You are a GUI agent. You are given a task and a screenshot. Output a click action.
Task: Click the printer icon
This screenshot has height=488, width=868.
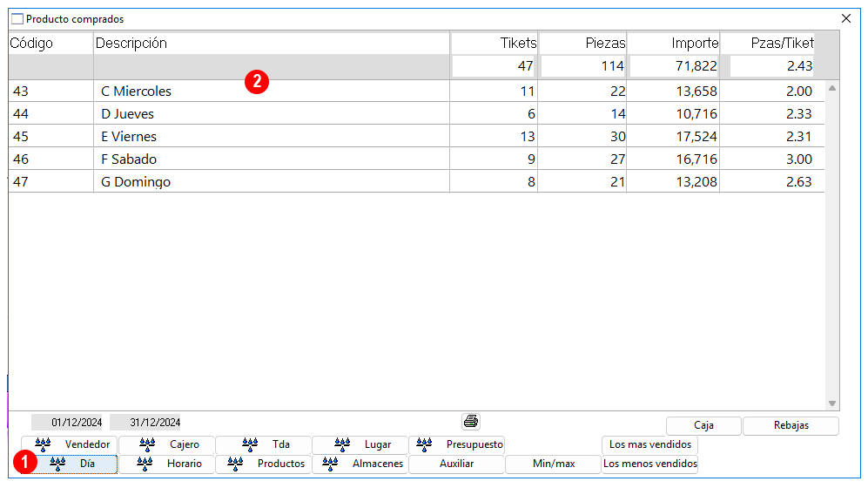pyautogui.click(x=470, y=422)
